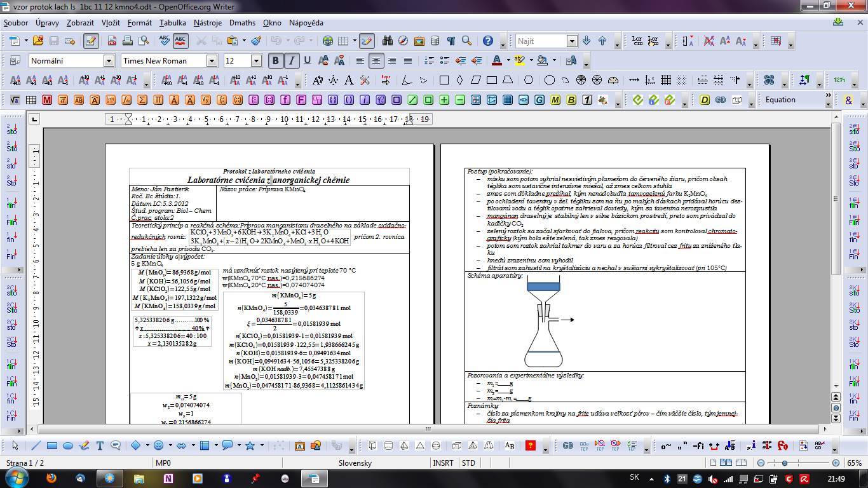The image size is (868, 488).
Task: Insert the Sigma sum formula icon
Action: pyautogui.click(x=142, y=100)
